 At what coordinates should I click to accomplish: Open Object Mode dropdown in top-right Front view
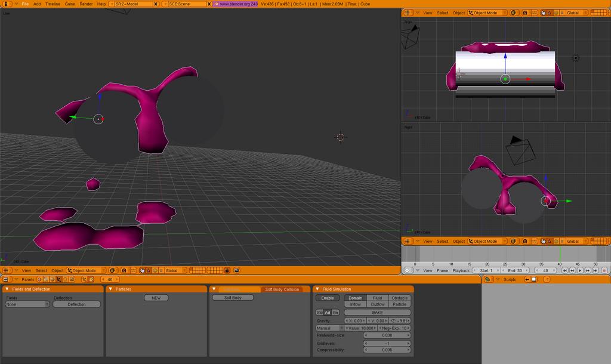point(487,13)
